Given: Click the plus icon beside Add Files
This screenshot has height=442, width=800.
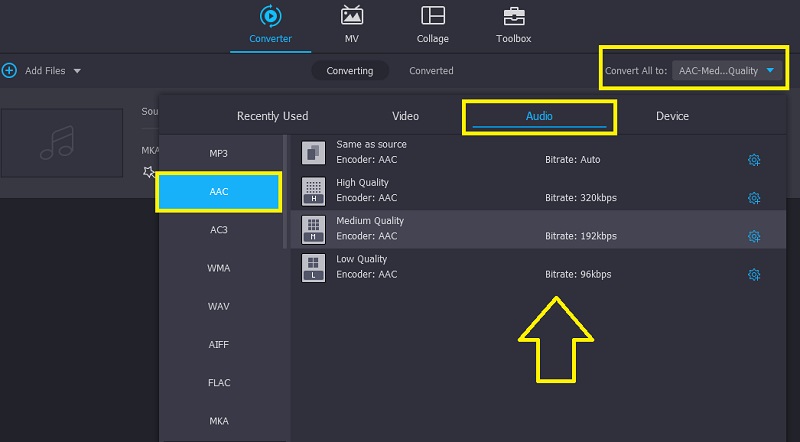Looking at the screenshot, I should tap(10, 71).
